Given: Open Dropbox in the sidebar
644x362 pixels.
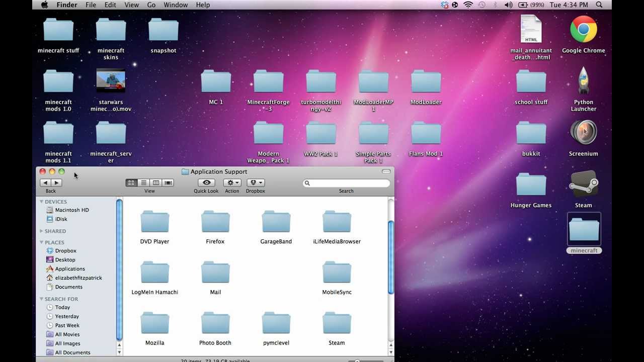Looking at the screenshot, I should 61,250.
